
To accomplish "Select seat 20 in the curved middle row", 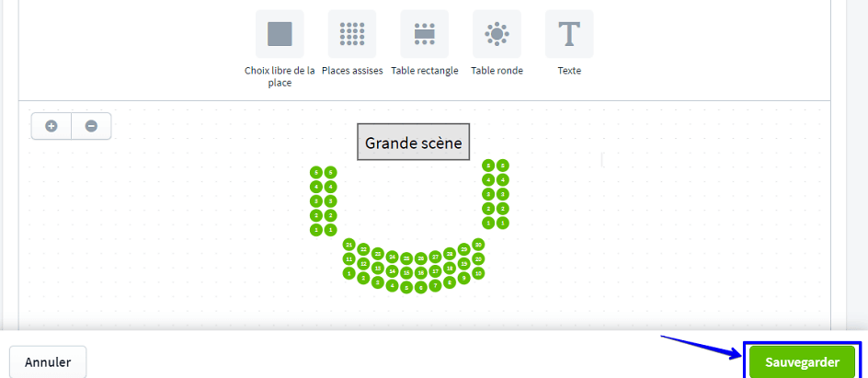I will tap(478, 259).
